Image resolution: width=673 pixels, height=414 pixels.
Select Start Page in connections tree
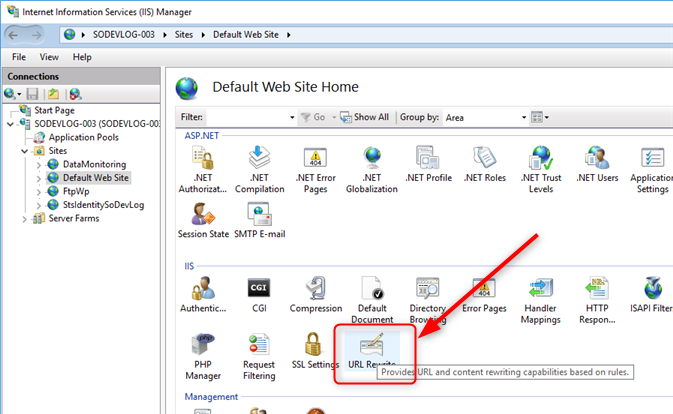point(54,110)
